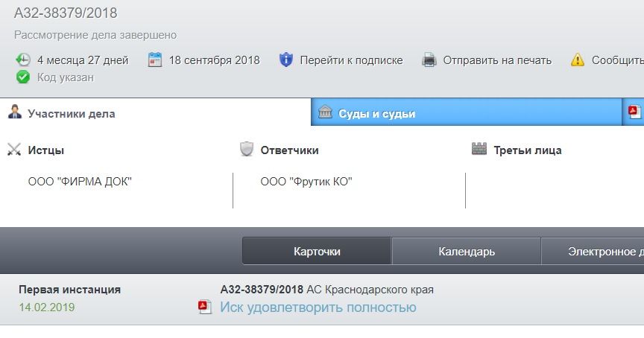
Task: Open the Суды и судьи tab
Action: pos(376,113)
